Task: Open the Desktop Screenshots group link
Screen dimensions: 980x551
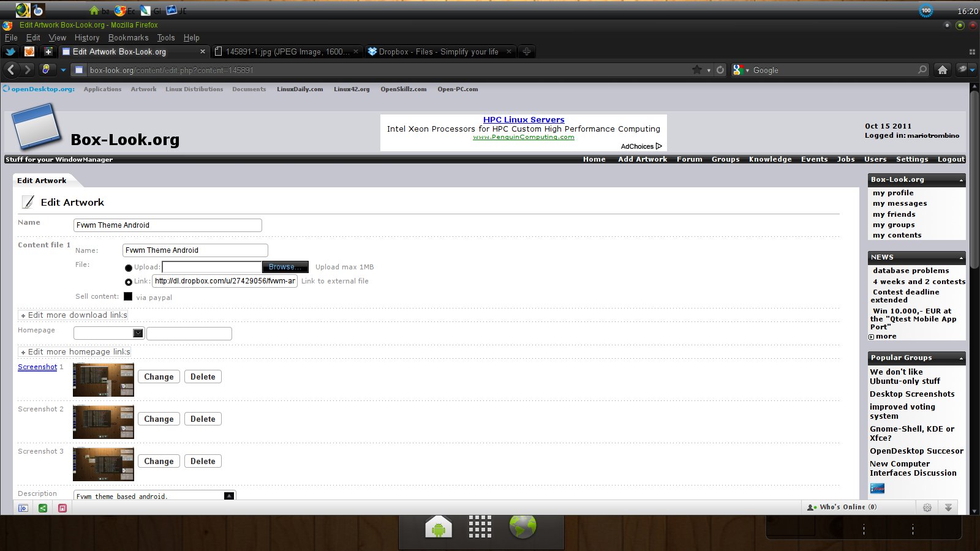Action: coord(912,394)
